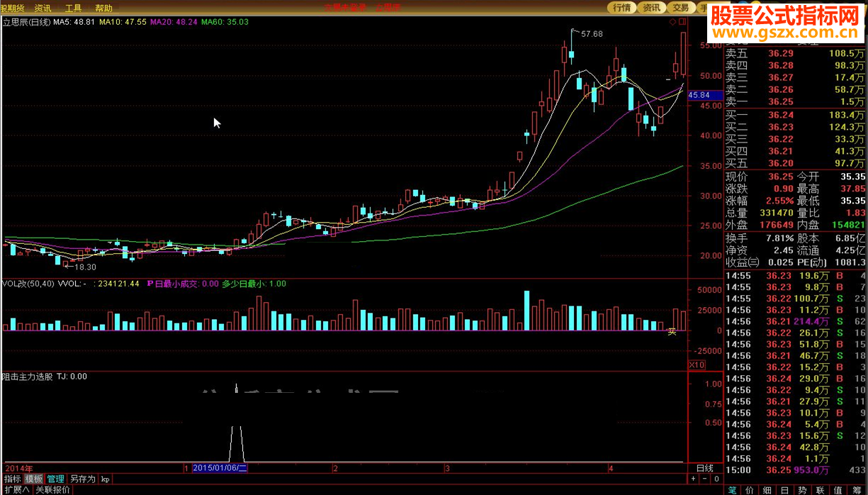Click the 18.30 low price label
This screenshot has width=868, height=495.
click(x=85, y=267)
